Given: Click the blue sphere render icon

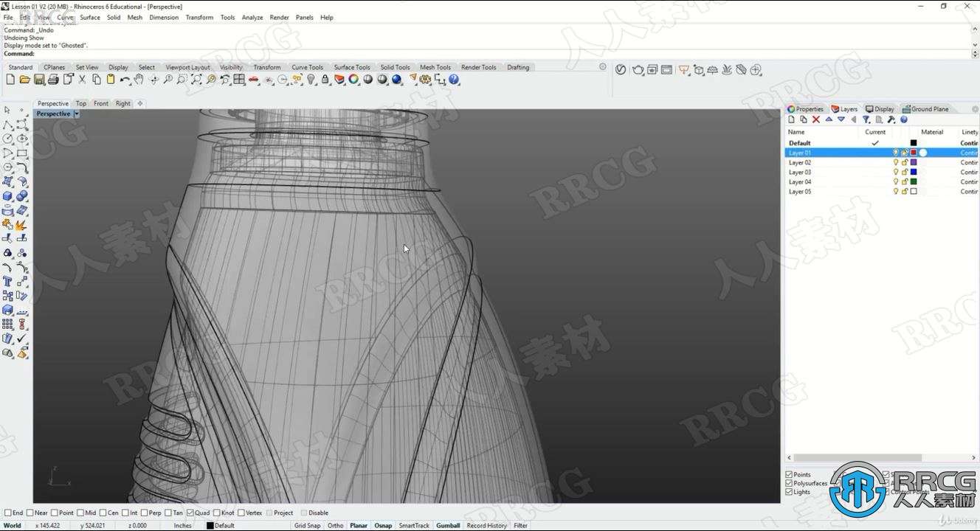Looking at the screenshot, I should tap(396, 80).
